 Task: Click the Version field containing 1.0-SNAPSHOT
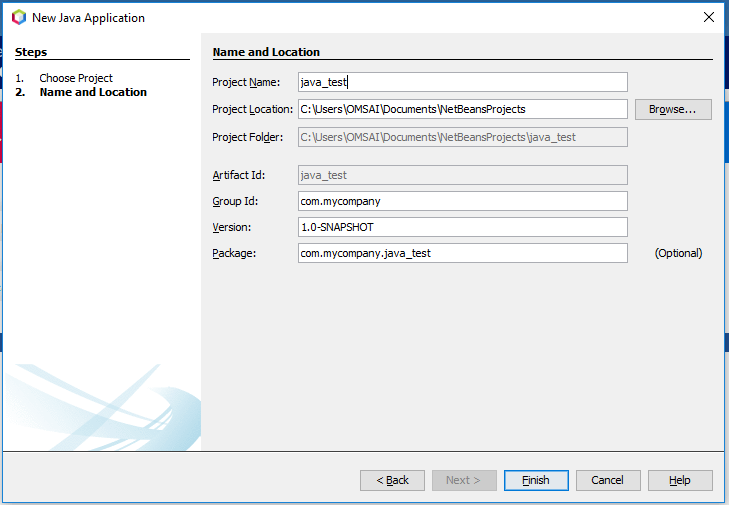[x=463, y=227]
